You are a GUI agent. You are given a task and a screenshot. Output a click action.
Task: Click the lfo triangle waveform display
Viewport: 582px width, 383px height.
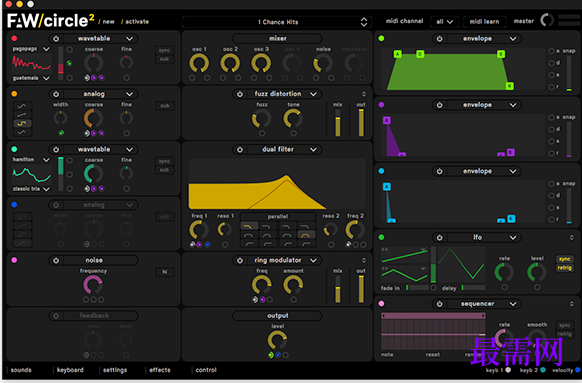(x=461, y=265)
